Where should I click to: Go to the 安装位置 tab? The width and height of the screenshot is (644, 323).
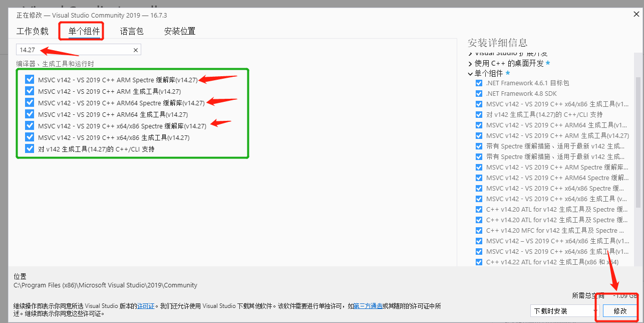tap(180, 31)
